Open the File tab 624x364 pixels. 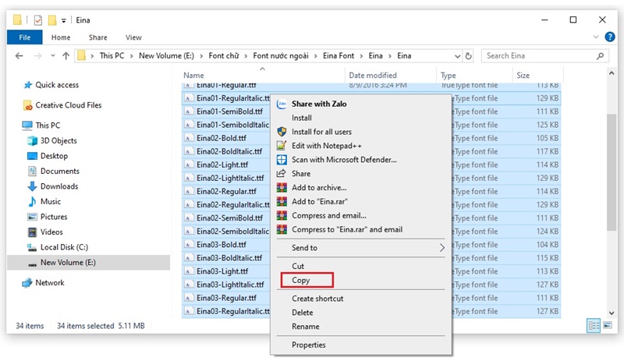25,37
